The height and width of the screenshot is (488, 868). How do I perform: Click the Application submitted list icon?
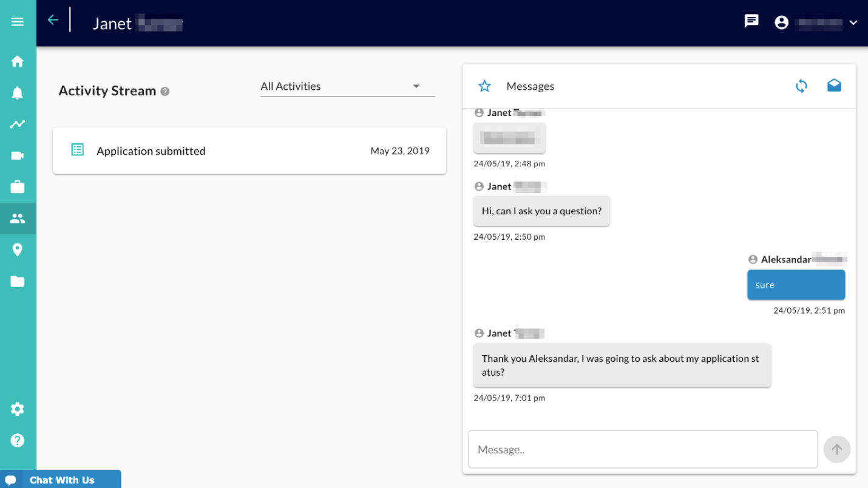(78, 150)
